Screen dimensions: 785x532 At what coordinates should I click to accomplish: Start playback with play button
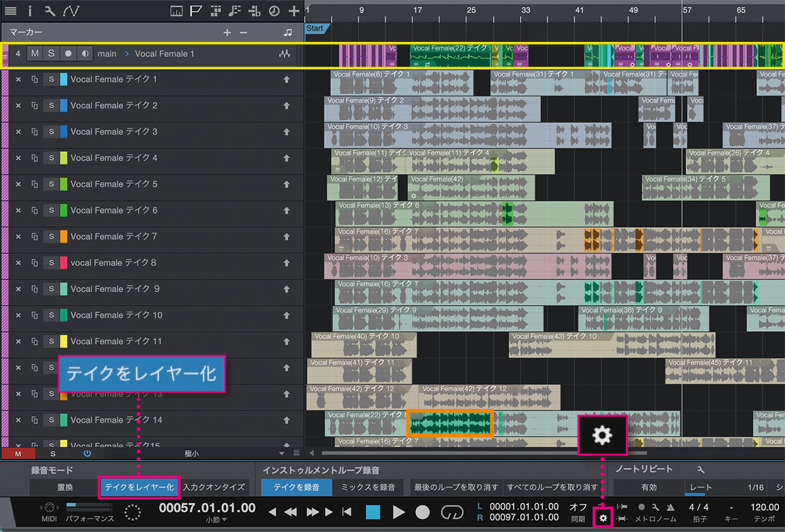[x=398, y=512]
